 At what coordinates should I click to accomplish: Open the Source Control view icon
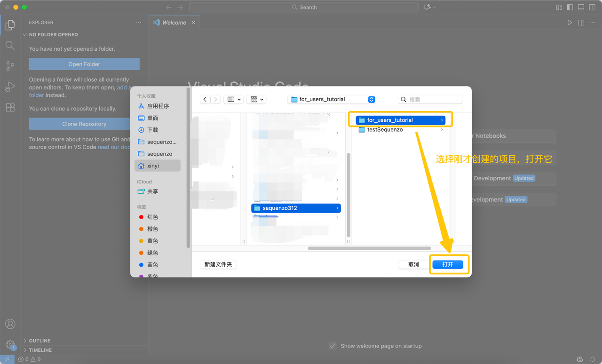10,66
